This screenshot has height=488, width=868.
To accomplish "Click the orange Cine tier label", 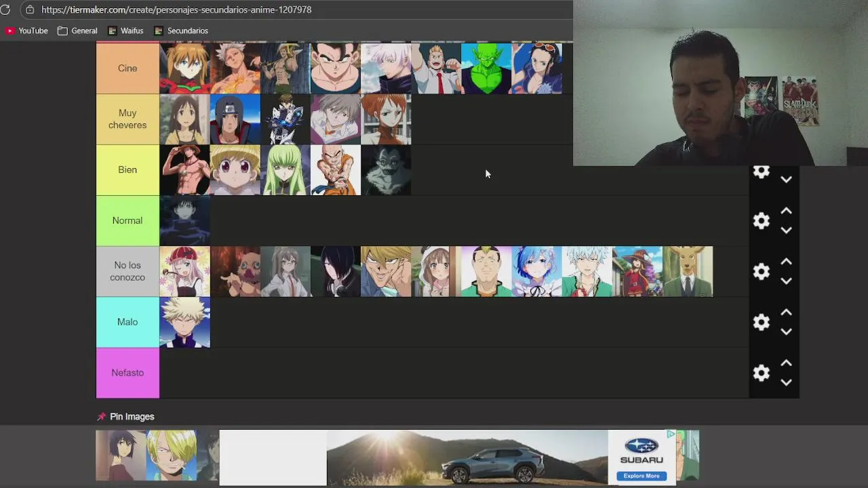I will pyautogui.click(x=127, y=68).
